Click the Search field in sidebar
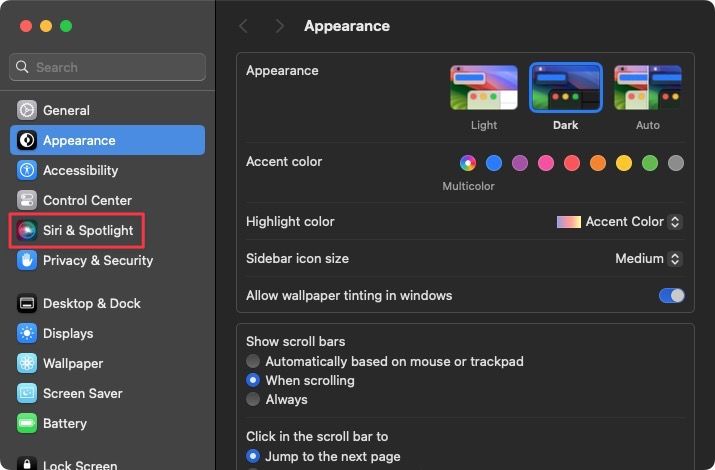 [x=108, y=67]
